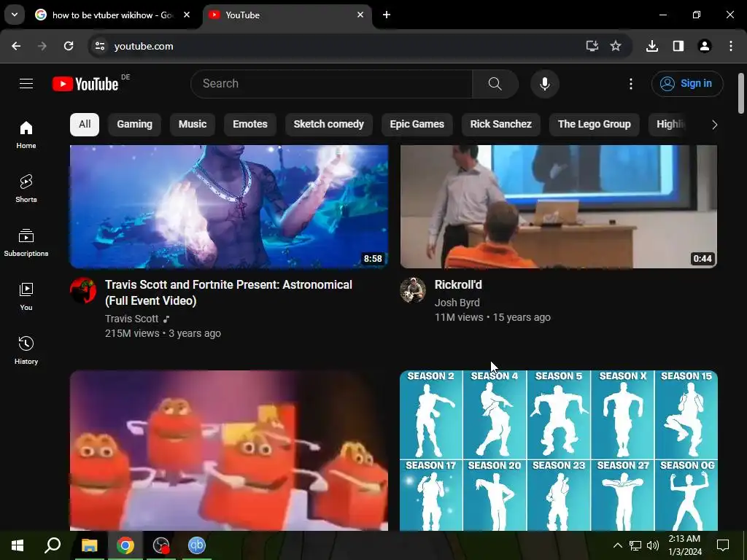Install YouTube app icon in address bar

click(x=592, y=46)
